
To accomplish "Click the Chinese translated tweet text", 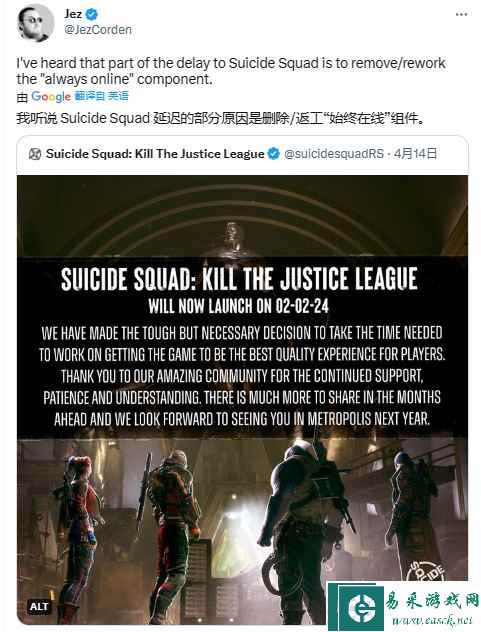I will 220,118.
